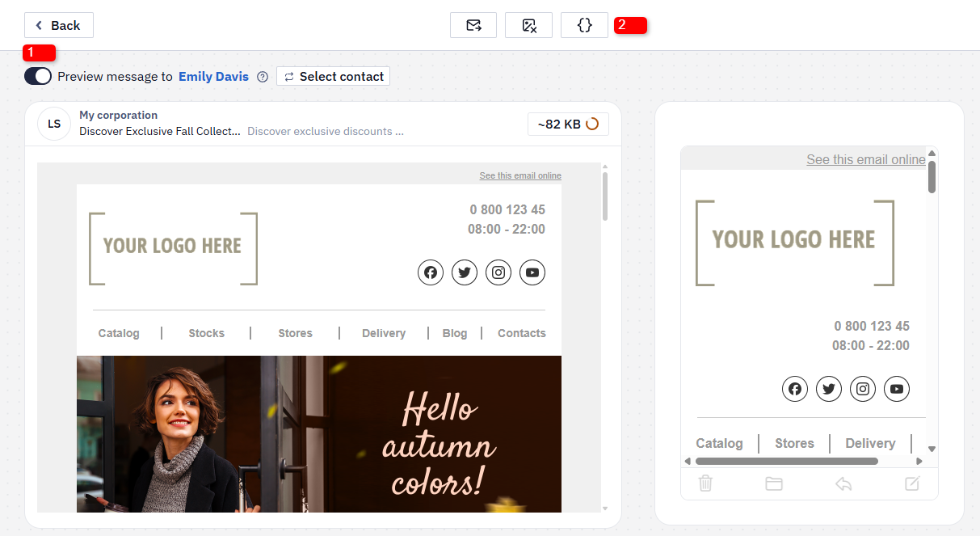
Task: Open Catalog item in mobile preview
Action: click(720, 443)
